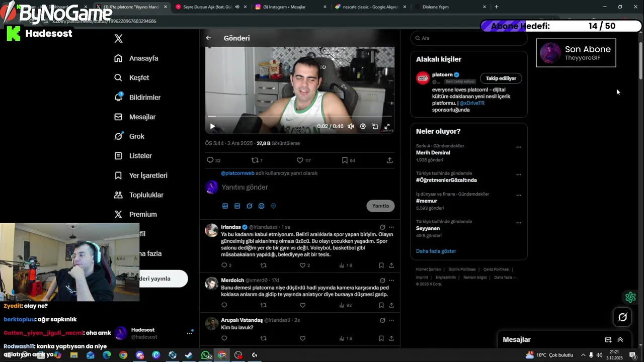Open more options on the irlandas reply

pyautogui.click(x=391, y=227)
